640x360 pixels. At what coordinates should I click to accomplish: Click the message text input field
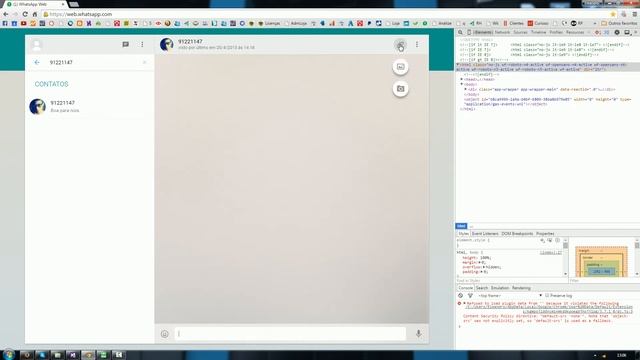(290, 333)
